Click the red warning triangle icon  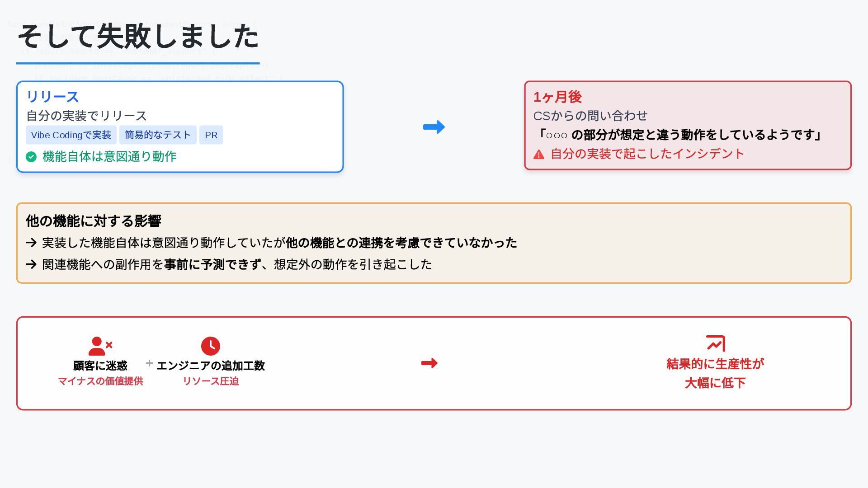pyautogui.click(x=539, y=155)
